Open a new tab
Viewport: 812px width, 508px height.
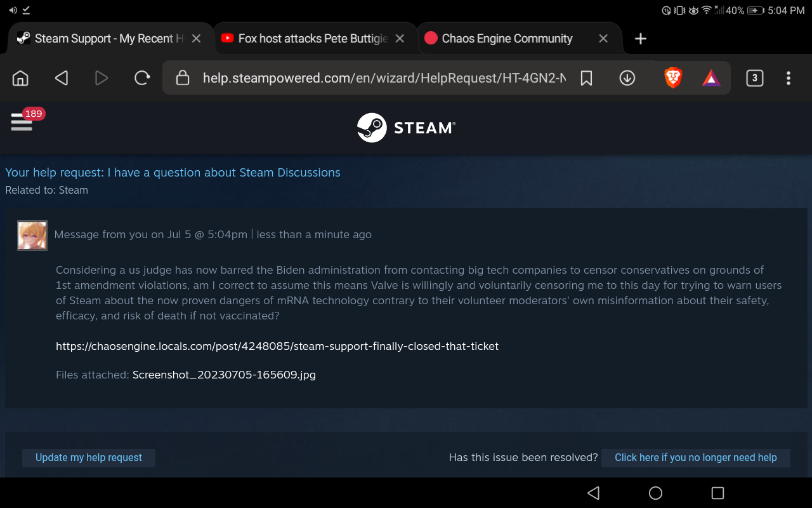641,39
